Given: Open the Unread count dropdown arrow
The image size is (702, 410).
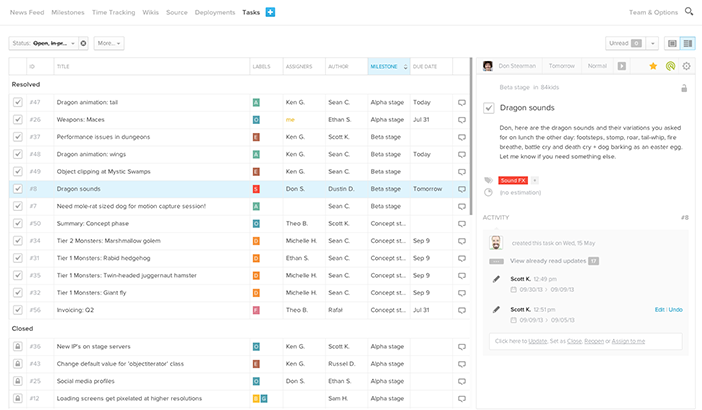Looking at the screenshot, I should 653,44.
